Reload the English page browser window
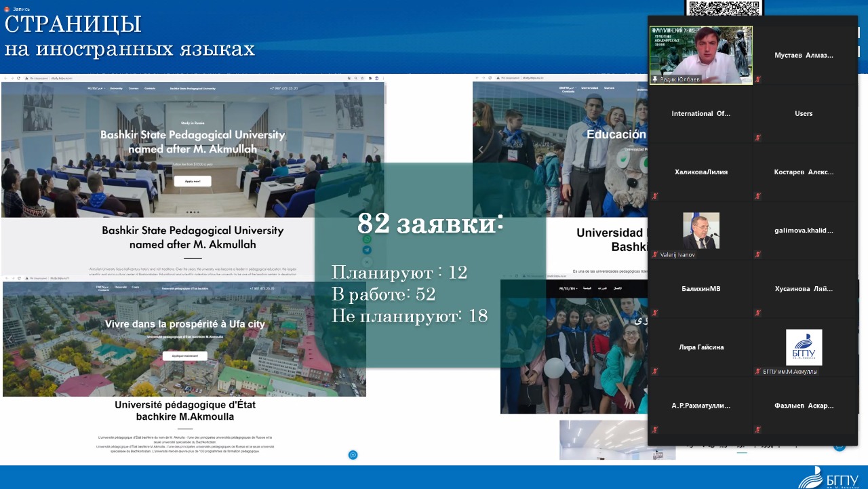Viewport: 868px width, 489px height. coord(18,79)
